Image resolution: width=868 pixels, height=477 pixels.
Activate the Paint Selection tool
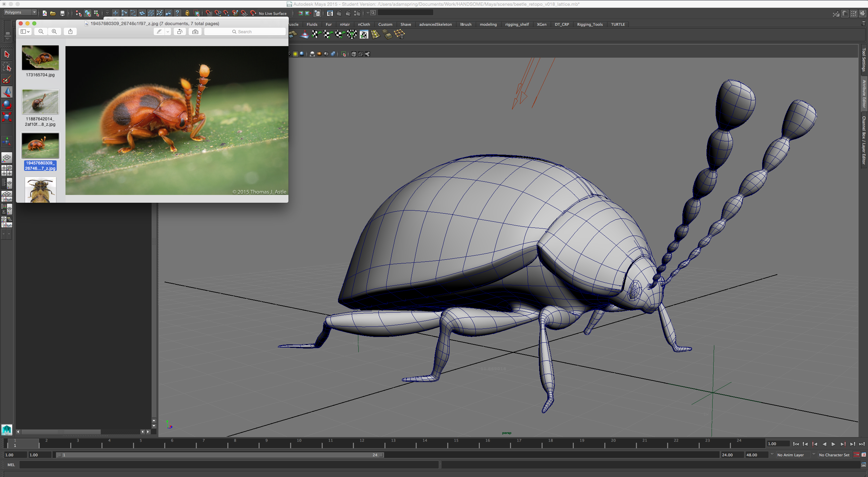(7, 80)
